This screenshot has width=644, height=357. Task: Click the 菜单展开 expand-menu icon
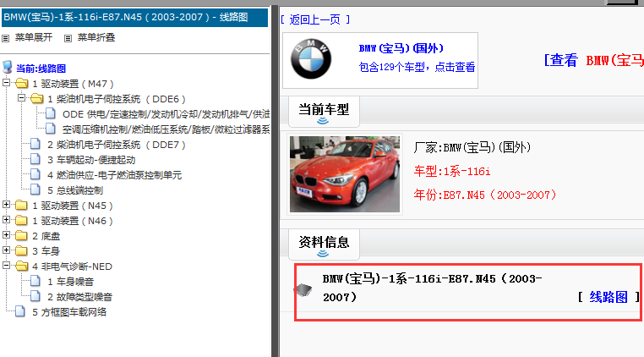tap(5, 38)
